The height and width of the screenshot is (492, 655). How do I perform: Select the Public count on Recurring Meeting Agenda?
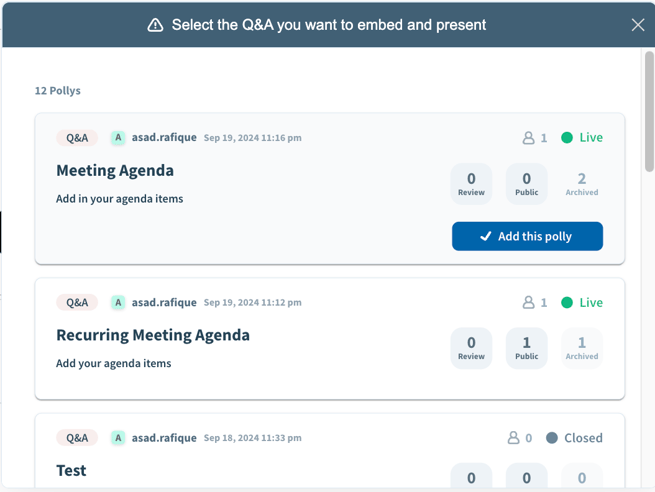[x=526, y=348]
